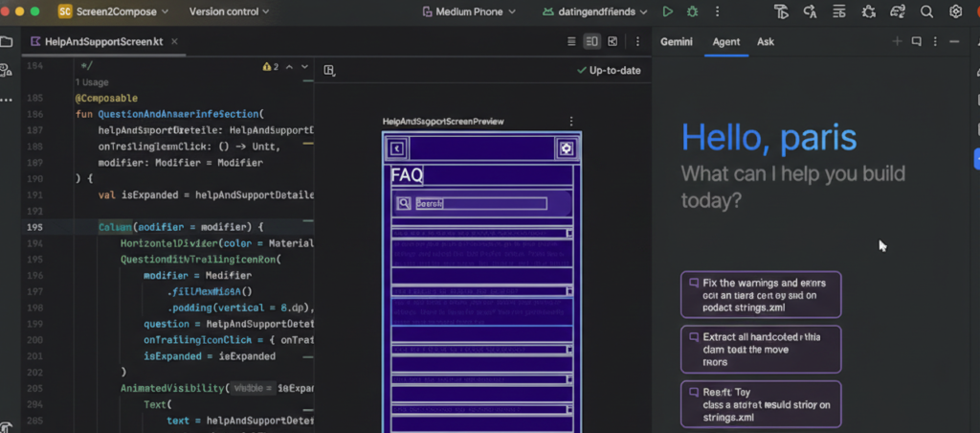Click the Apply Changes icon
Image resolution: width=980 pixels, height=433 pixels.
pos(811,11)
